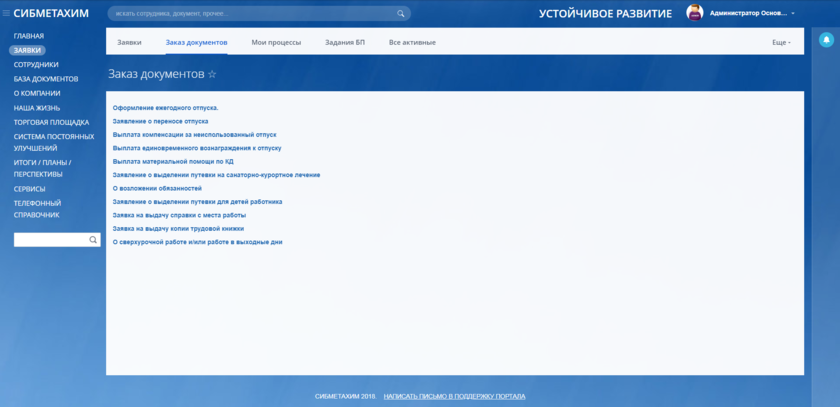Image resolution: width=840 pixels, height=407 pixels.
Task: Click the Администратор Основ... user name
Action: click(x=749, y=13)
